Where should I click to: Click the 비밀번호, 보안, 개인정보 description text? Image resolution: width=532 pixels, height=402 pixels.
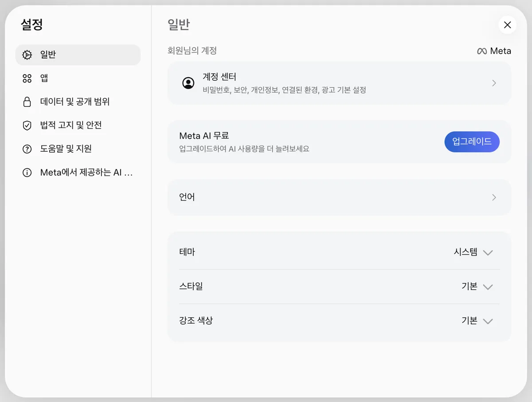point(284,90)
